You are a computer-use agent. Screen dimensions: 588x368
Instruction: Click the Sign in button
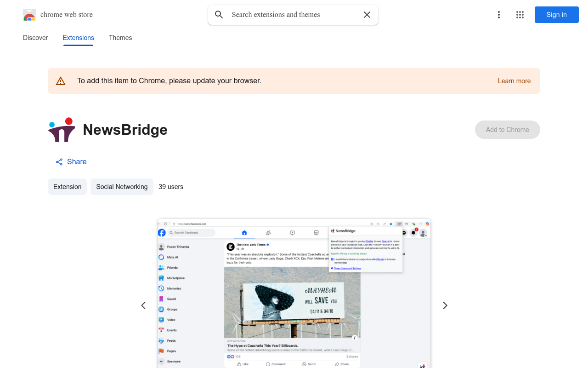point(557,15)
